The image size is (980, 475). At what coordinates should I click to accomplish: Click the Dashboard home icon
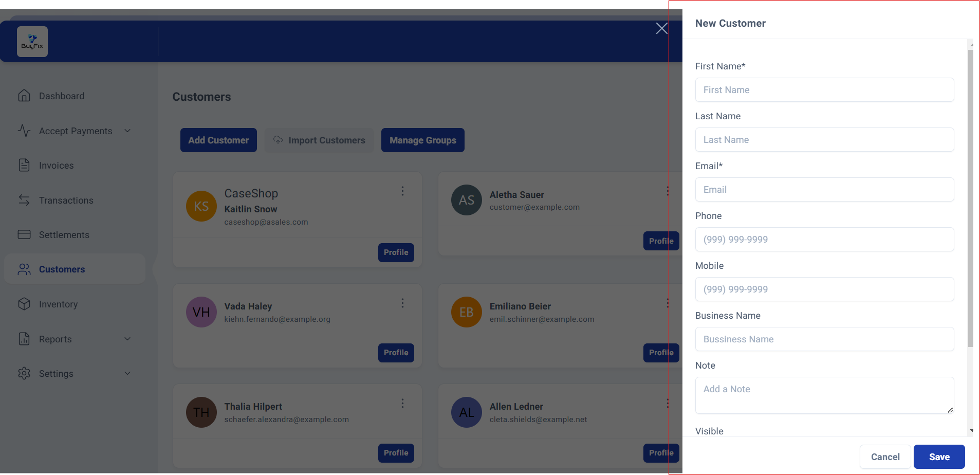click(24, 96)
